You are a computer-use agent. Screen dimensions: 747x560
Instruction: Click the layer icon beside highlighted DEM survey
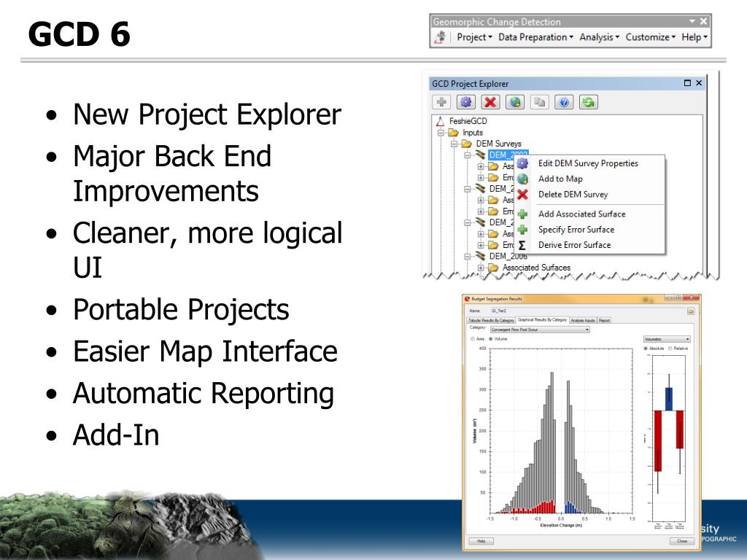[x=480, y=155]
